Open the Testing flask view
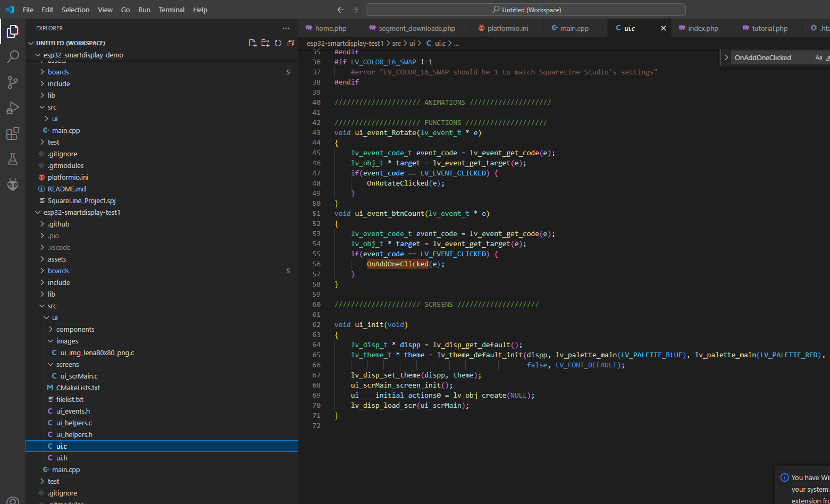 coord(13,159)
